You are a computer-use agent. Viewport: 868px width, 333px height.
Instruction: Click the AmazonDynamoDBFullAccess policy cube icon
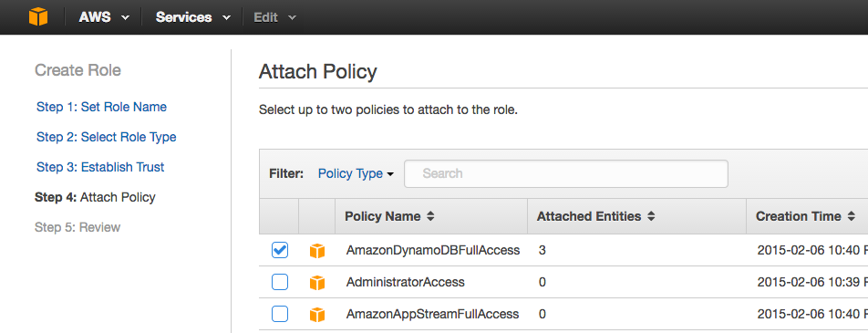316,251
